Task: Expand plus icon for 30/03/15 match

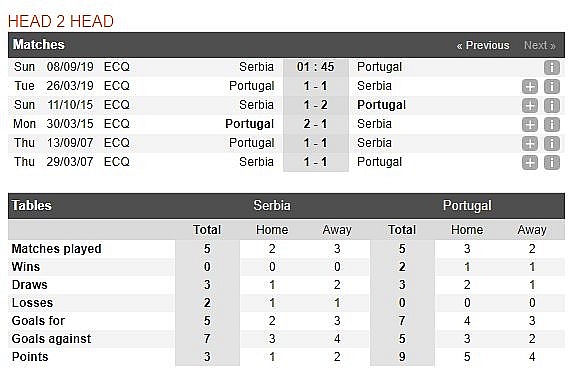Action: click(529, 125)
